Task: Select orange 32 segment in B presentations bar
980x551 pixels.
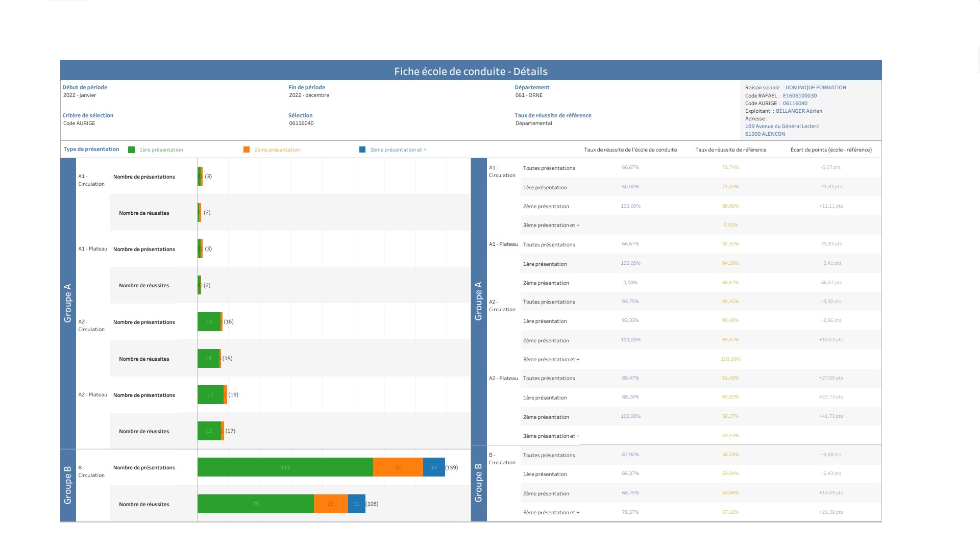Action: 398,467
